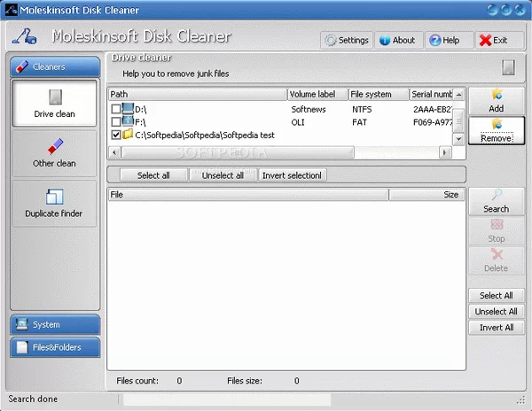Expand the Cleaners section
The width and height of the screenshot is (532, 411).
[55, 66]
